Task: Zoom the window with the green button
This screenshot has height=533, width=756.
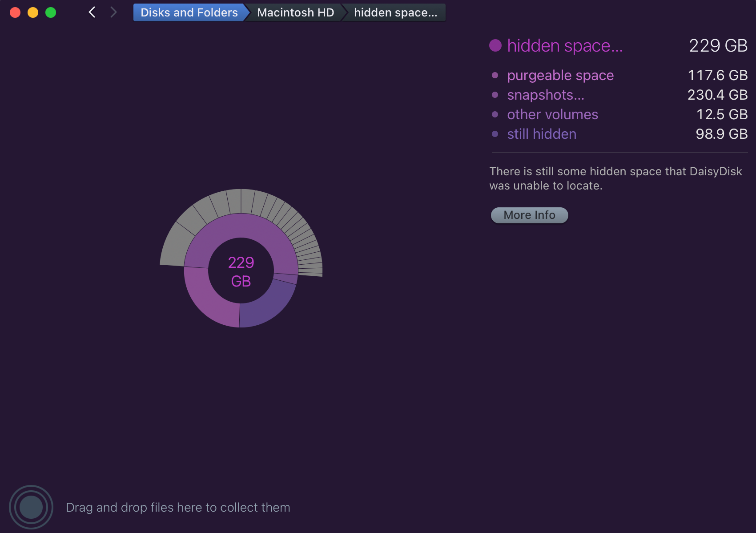Action: pos(51,12)
